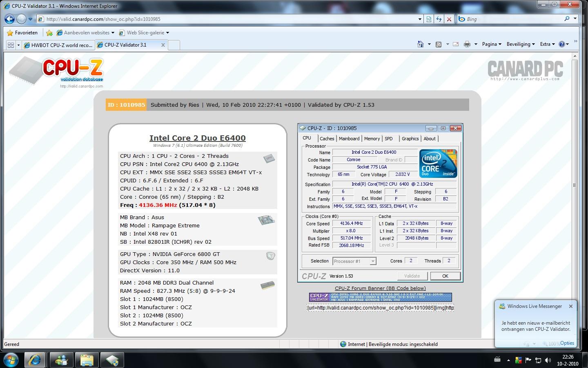Close the CPU-Z Validator 3.1 tab
The width and height of the screenshot is (588, 368).
[x=163, y=45]
